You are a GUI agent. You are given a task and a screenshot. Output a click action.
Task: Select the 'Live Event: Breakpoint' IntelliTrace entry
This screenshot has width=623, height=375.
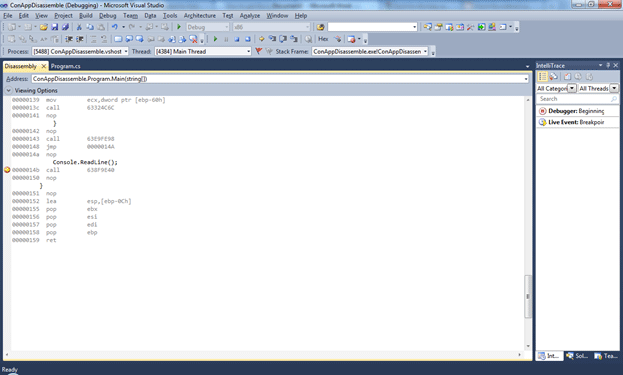tap(577, 122)
